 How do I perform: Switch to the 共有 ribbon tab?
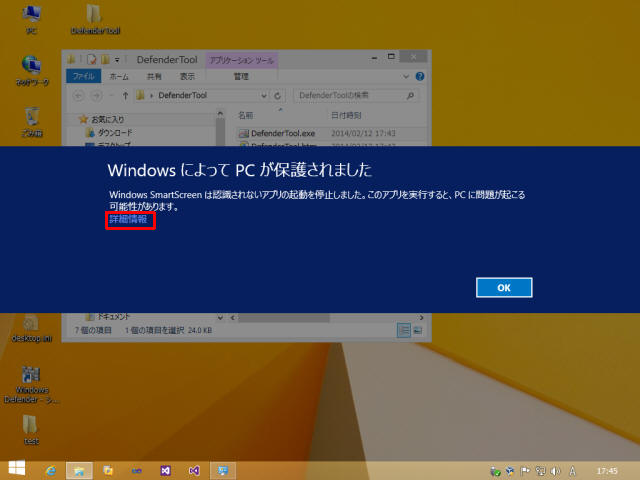pyautogui.click(x=154, y=76)
